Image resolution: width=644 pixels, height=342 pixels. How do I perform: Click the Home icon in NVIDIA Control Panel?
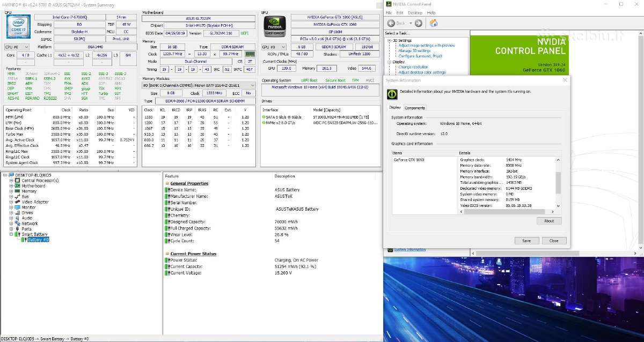(433, 23)
